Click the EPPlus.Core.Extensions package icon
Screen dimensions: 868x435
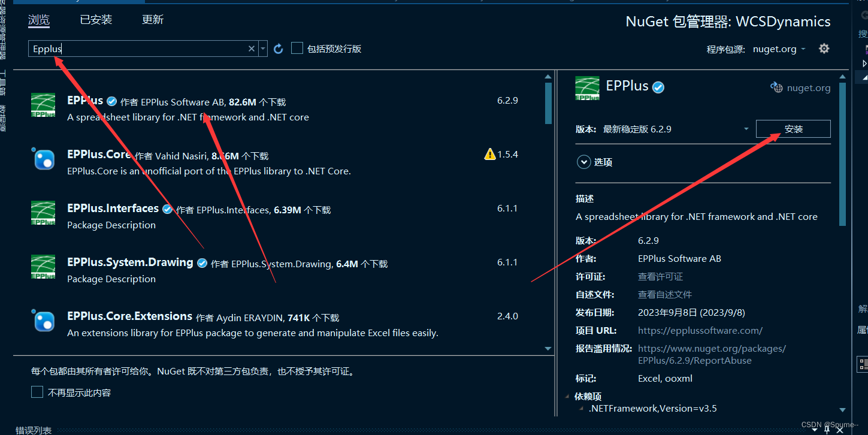pos(43,321)
